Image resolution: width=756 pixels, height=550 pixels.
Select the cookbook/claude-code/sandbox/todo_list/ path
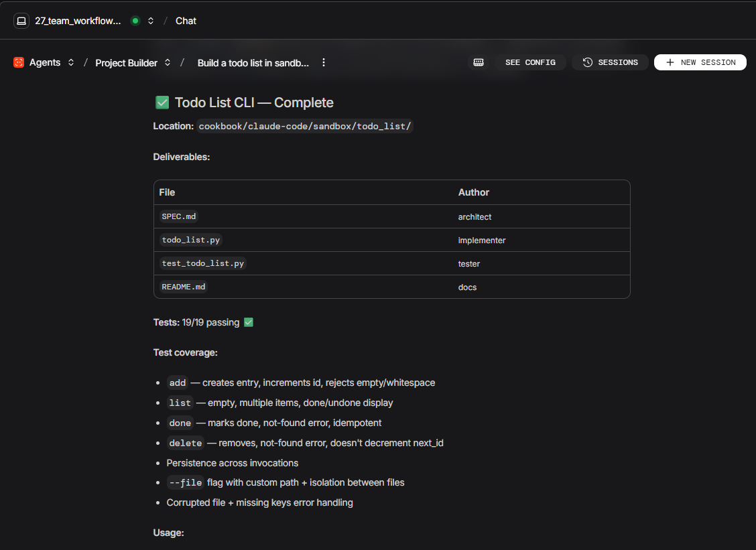[305, 127]
